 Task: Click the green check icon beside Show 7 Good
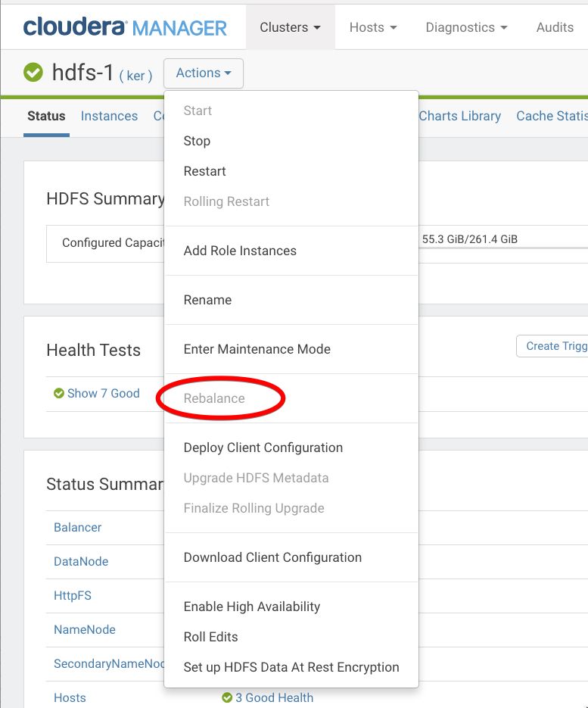point(59,393)
